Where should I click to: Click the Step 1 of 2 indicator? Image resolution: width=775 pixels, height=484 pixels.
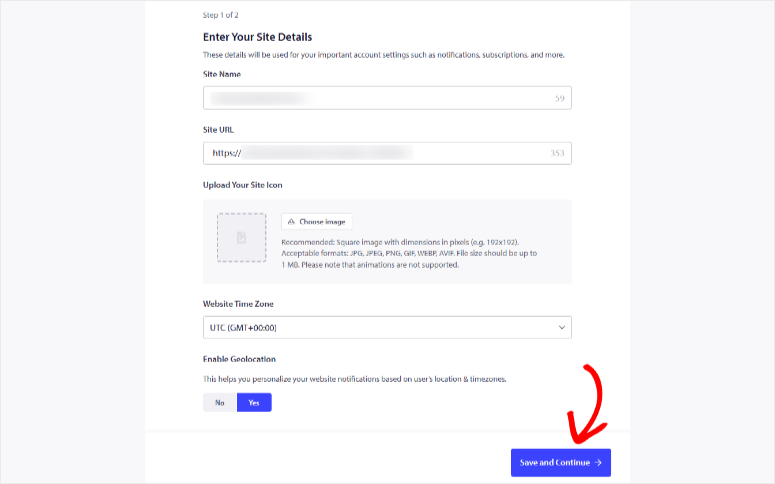220,15
